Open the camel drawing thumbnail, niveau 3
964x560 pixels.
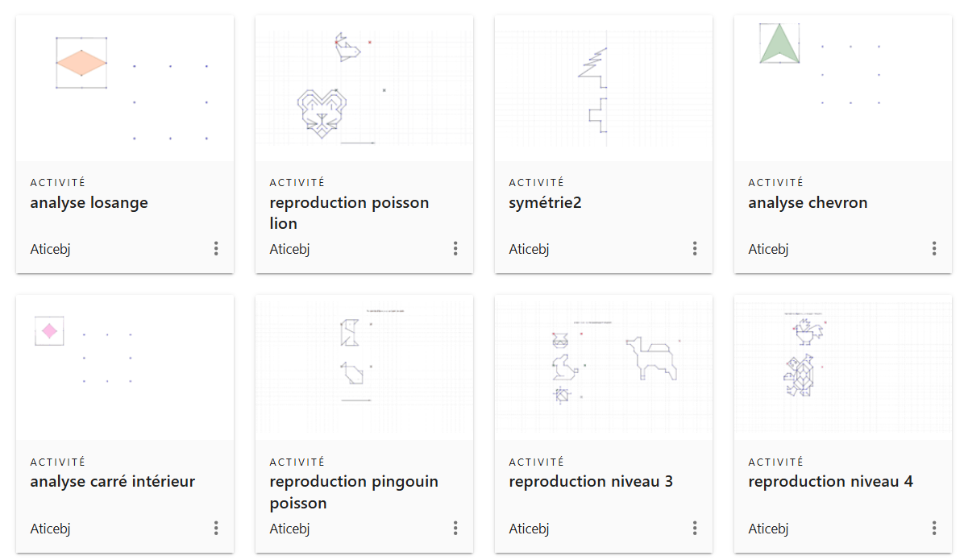coord(604,367)
